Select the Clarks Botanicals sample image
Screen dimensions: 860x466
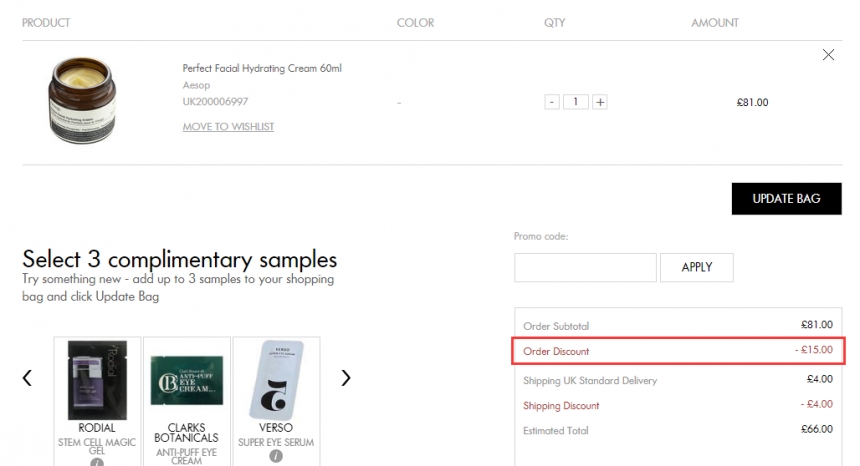point(187,379)
